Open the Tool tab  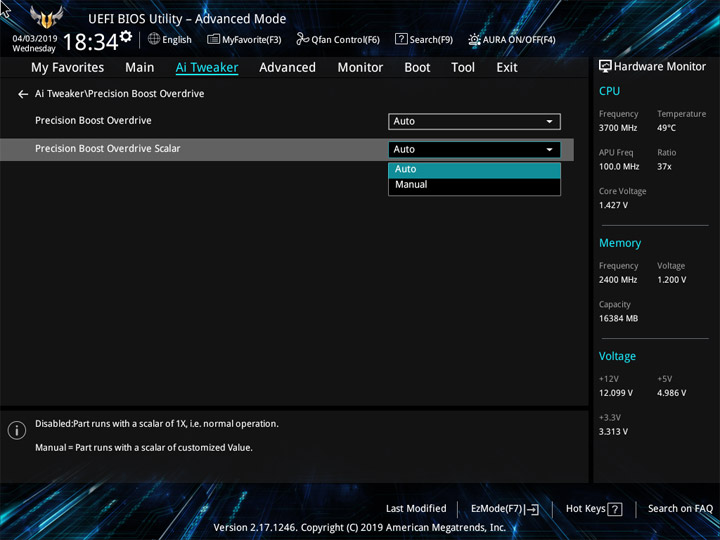point(463,68)
